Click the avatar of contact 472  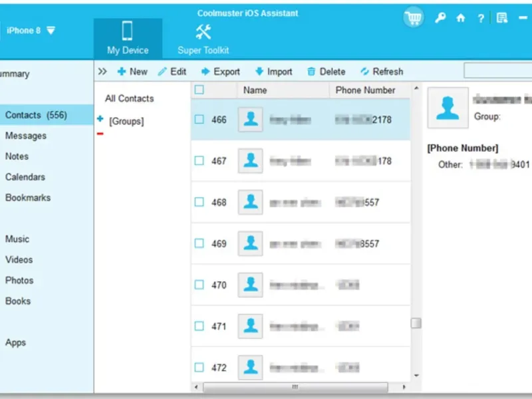click(251, 368)
